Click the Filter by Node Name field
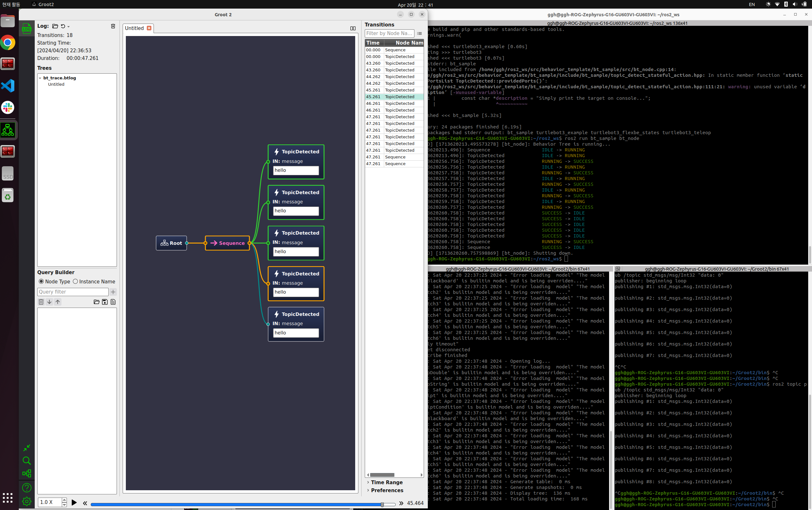 [x=389, y=33]
